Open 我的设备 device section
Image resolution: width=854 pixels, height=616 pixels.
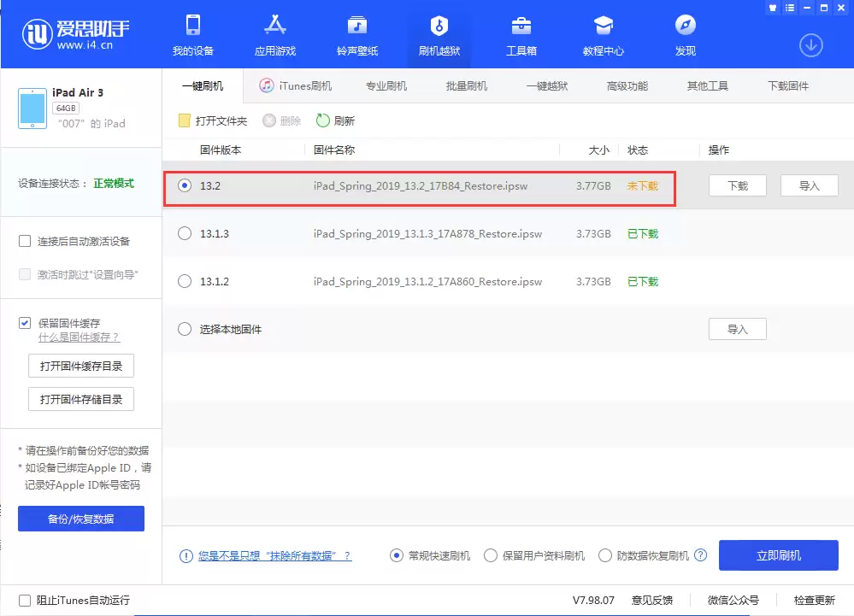click(x=193, y=35)
